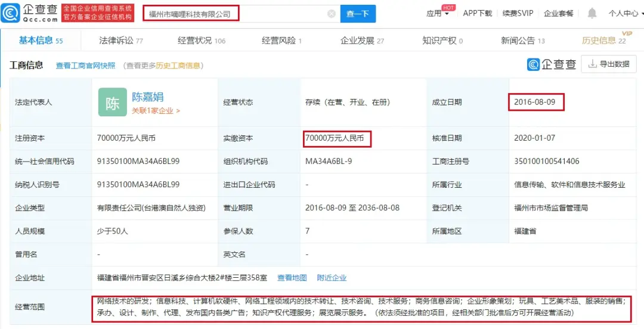The width and height of the screenshot is (644, 329).
Task: Click the APP下载 link
Action: pyautogui.click(x=477, y=13)
